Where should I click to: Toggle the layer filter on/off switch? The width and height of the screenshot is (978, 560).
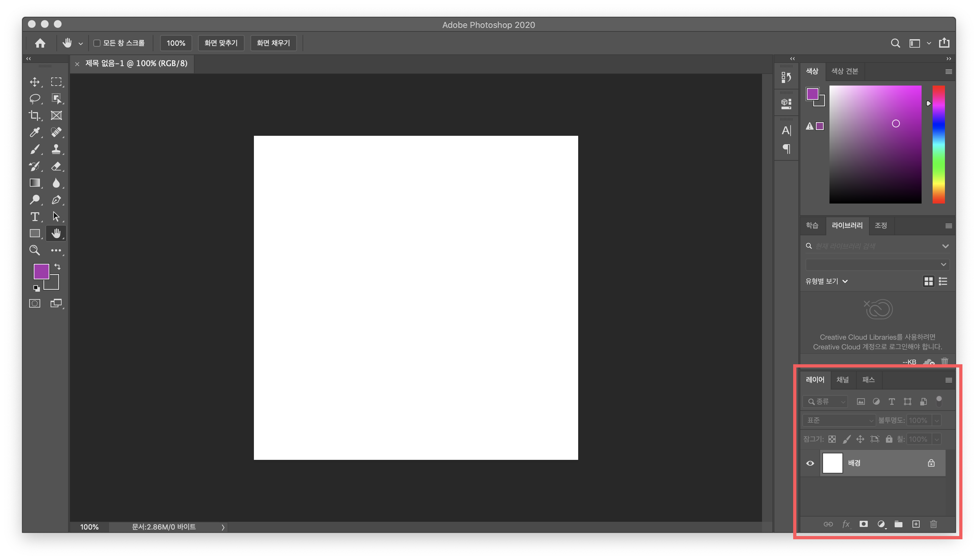point(939,401)
